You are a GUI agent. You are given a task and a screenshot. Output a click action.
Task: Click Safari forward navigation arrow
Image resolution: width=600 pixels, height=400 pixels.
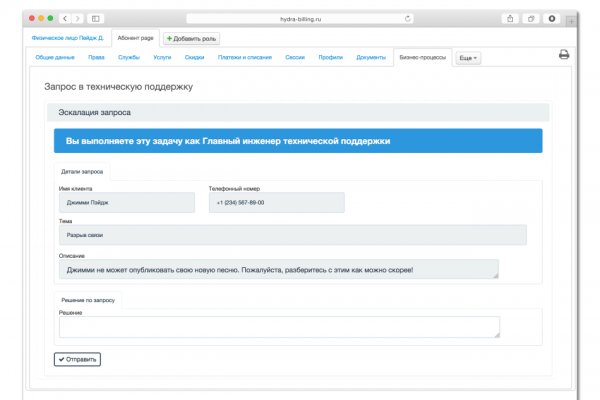click(77, 18)
